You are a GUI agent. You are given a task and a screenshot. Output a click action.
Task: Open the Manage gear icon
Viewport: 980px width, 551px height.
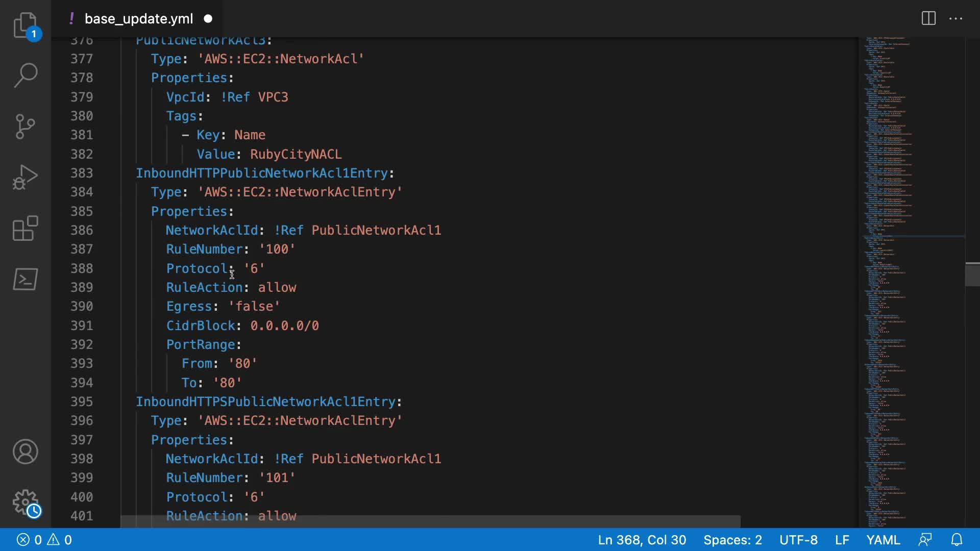click(x=25, y=503)
